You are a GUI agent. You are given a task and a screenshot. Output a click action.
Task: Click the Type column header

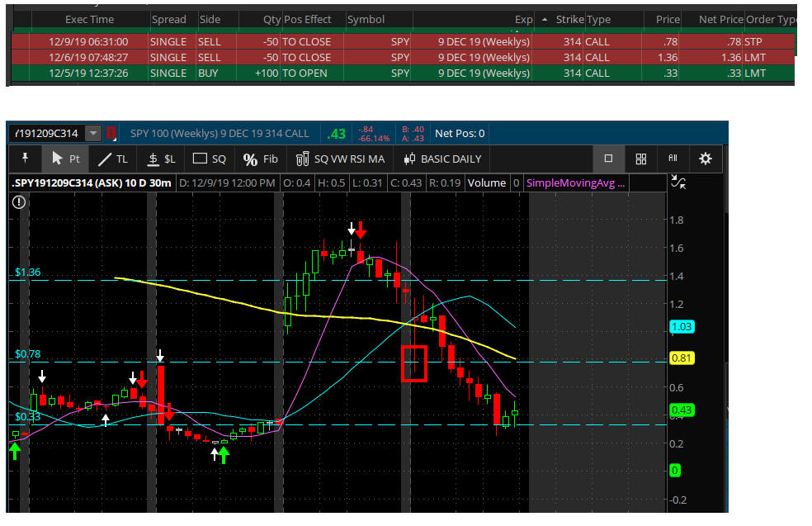[598, 20]
